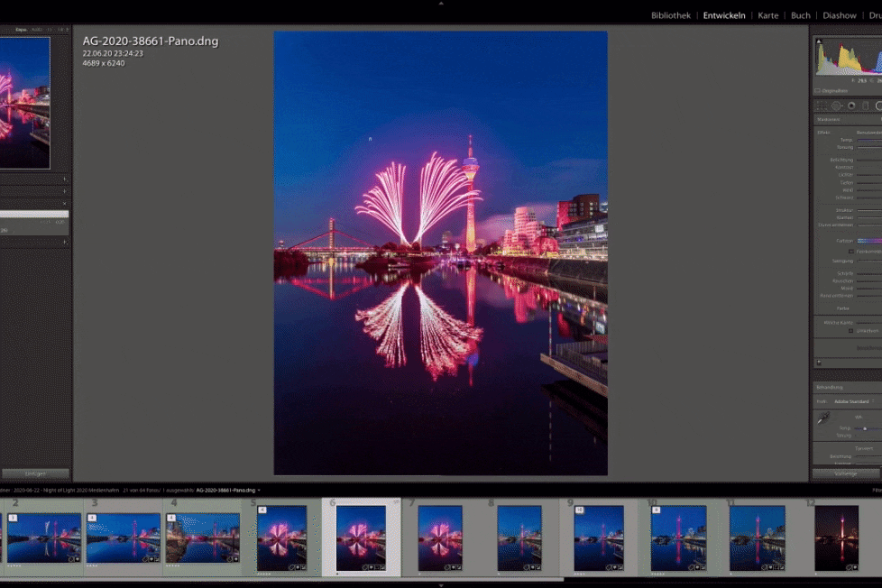
Task: Open the Effekt preset dropdown
Action: [869, 133]
